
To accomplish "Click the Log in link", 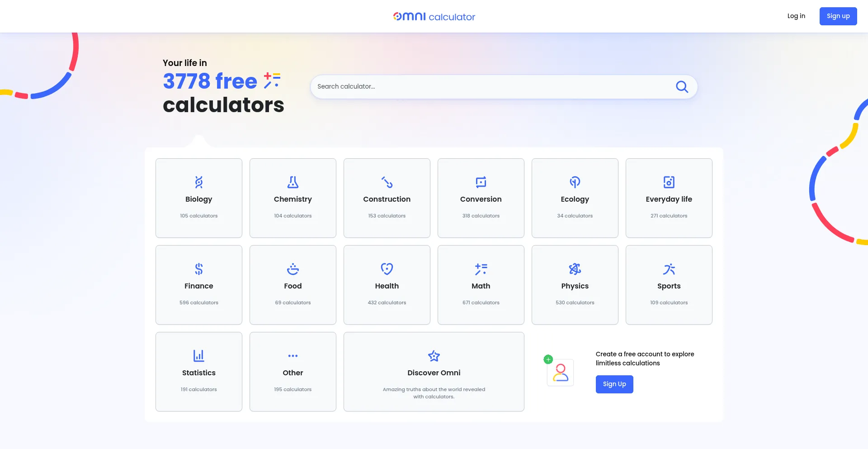I will pos(796,16).
